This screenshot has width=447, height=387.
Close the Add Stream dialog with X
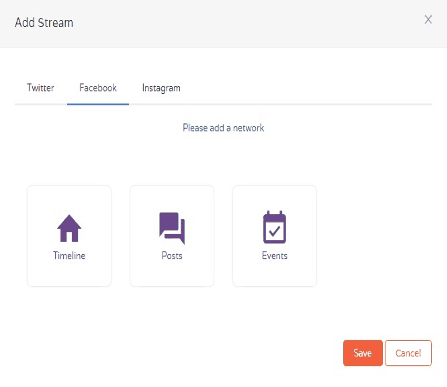(428, 20)
